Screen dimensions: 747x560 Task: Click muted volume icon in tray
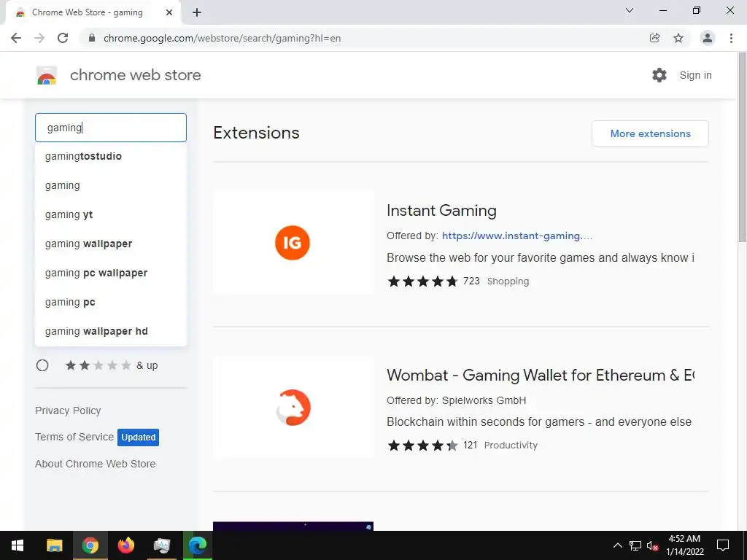coord(653,545)
